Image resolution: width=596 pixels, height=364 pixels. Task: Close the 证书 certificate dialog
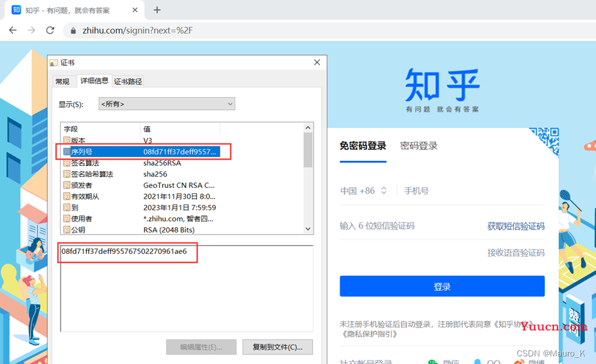tap(317, 62)
